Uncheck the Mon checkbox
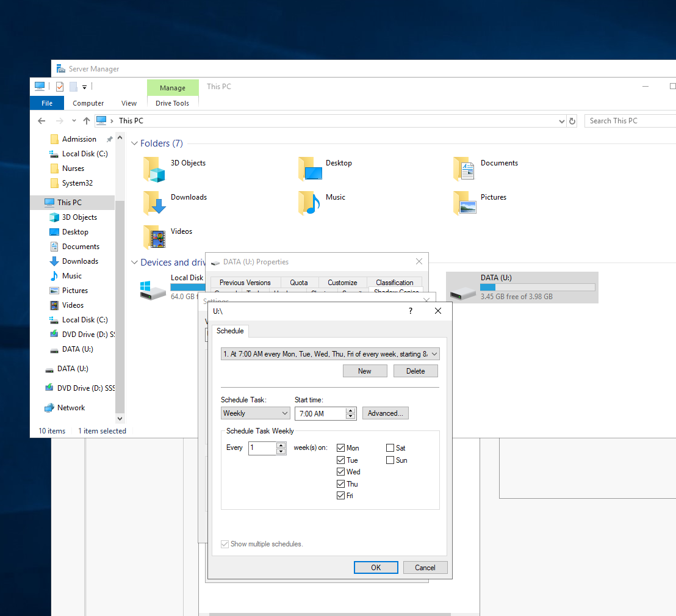This screenshot has width=676, height=616. click(x=340, y=448)
